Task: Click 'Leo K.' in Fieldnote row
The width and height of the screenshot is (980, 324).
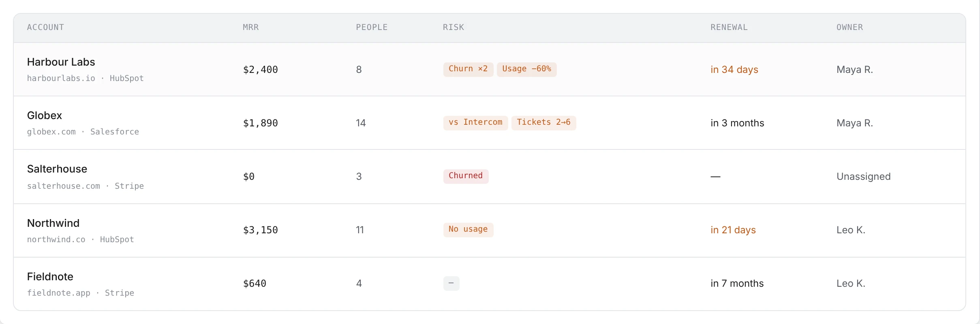Action: coord(851,283)
